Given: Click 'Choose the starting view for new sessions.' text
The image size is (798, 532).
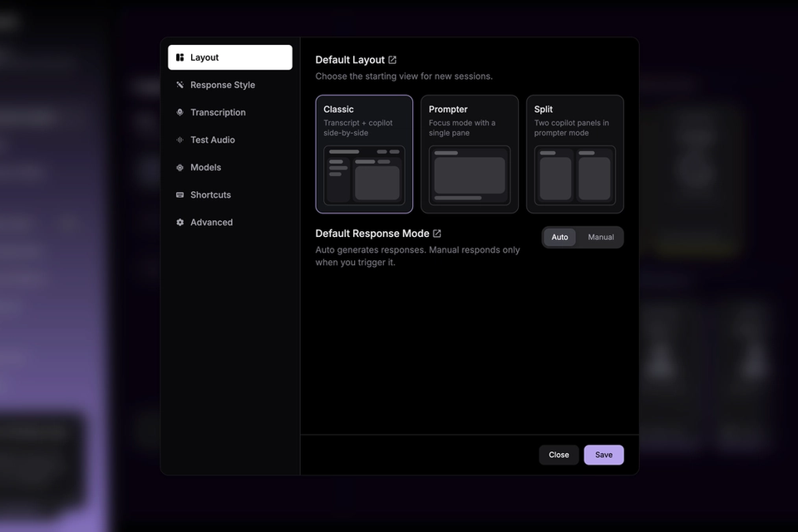Looking at the screenshot, I should point(404,76).
